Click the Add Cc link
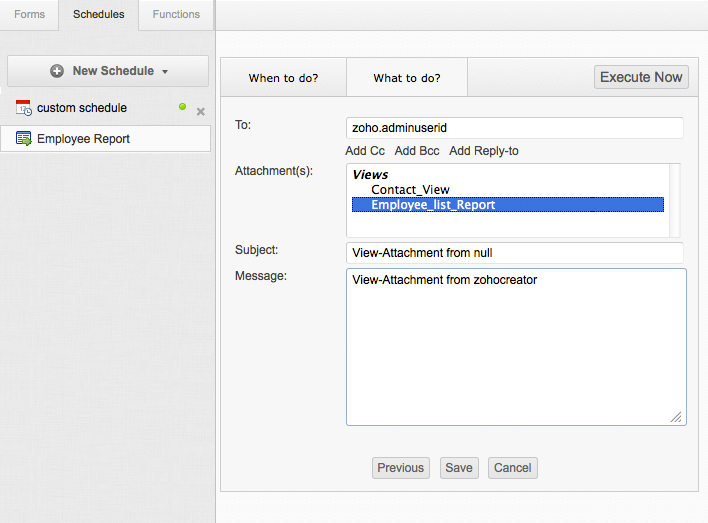The width and height of the screenshot is (708, 523). [x=365, y=151]
